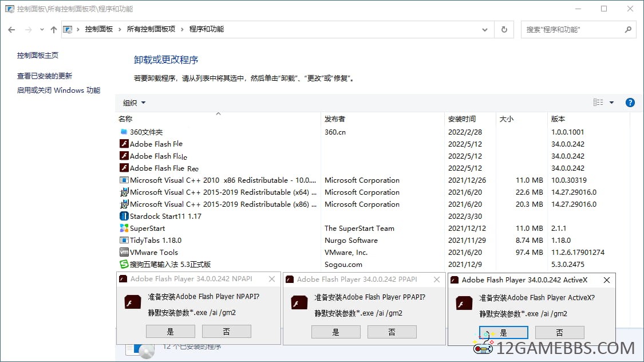The image size is (644, 362).
Task: Sort by 发布者 column header
Action: pos(335,119)
